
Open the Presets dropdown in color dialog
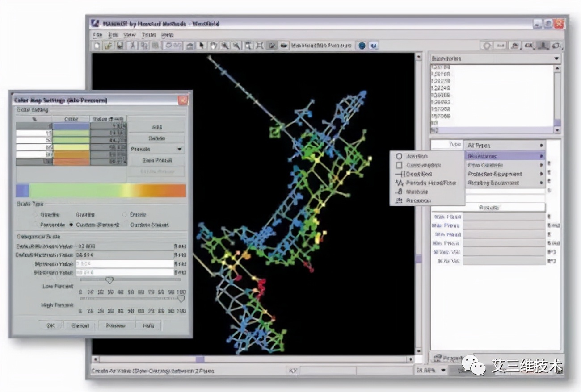pyautogui.click(x=157, y=149)
